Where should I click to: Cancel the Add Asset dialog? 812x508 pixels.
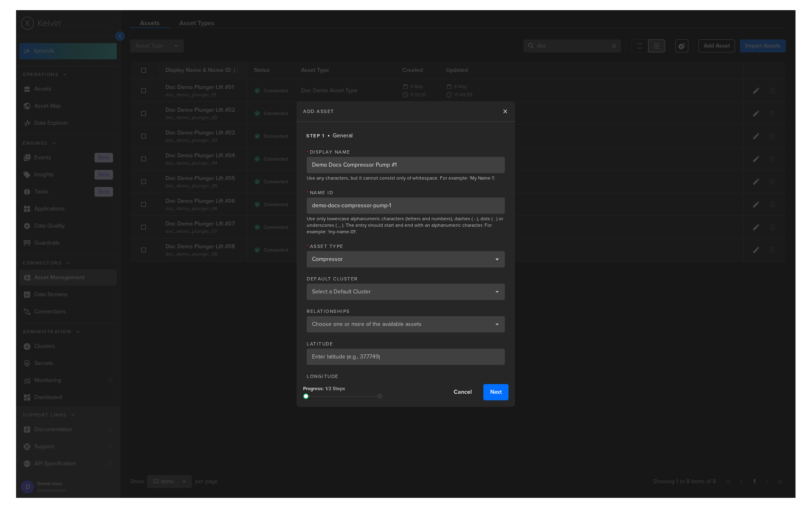pyautogui.click(x=463, y=392)
